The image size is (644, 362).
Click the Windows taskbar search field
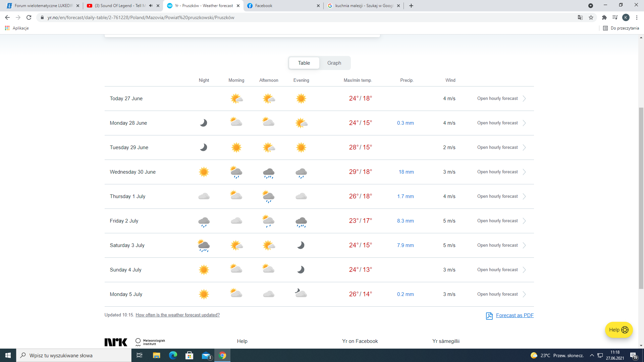(74, 355)
